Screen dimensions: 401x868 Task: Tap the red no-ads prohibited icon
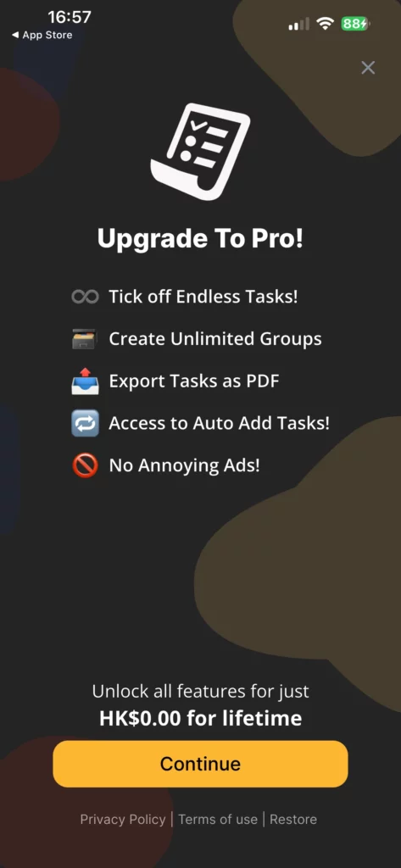tap(85, 465)
